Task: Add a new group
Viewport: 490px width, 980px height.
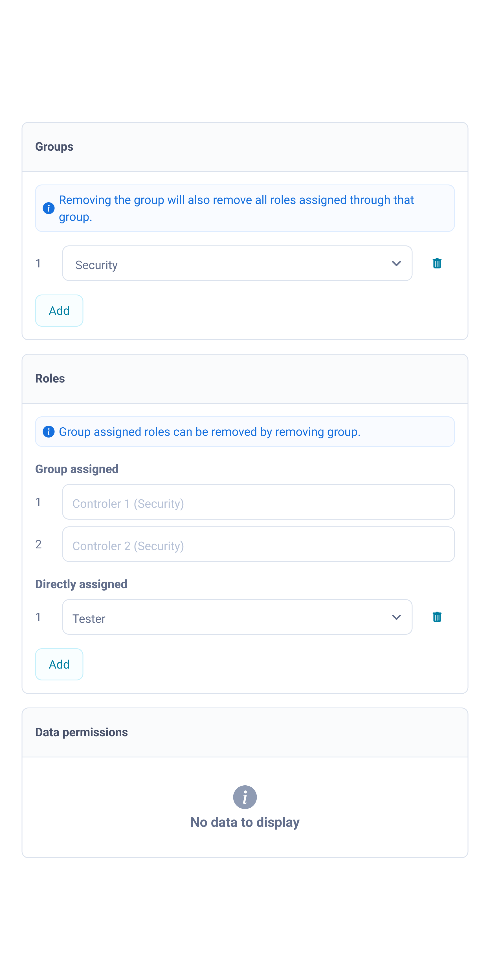Action: (x=59, y=310)
